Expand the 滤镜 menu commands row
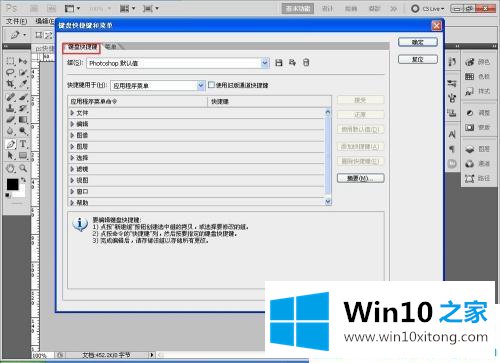 pos(196,169)
